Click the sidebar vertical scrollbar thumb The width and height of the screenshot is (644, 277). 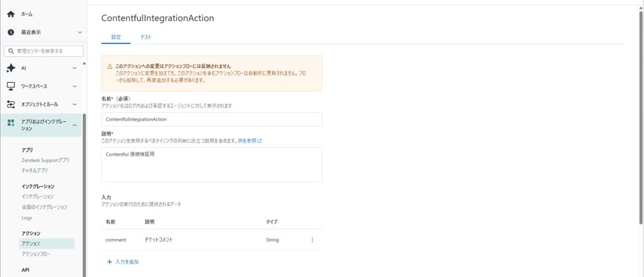(84, 195)
